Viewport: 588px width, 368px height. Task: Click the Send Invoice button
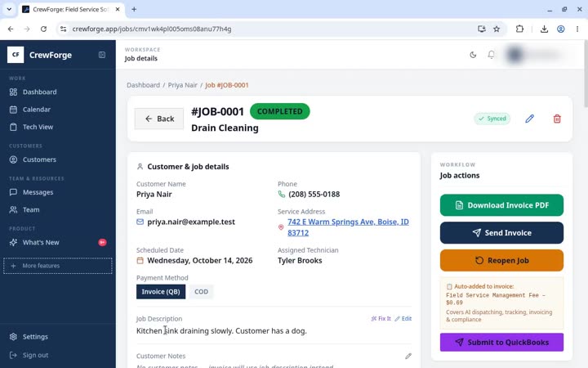pyautogui.click(x=501, y=233)
